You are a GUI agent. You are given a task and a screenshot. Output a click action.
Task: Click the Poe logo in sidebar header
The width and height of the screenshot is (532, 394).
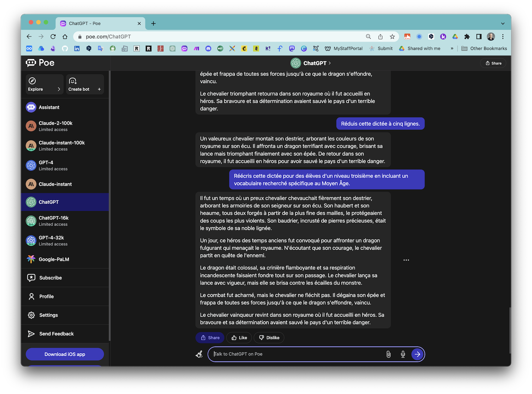point(40,63)
